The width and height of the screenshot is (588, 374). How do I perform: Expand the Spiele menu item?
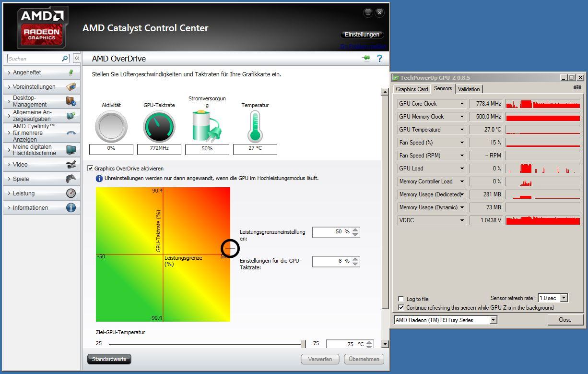pyautogui.click(x=42, y=179)
